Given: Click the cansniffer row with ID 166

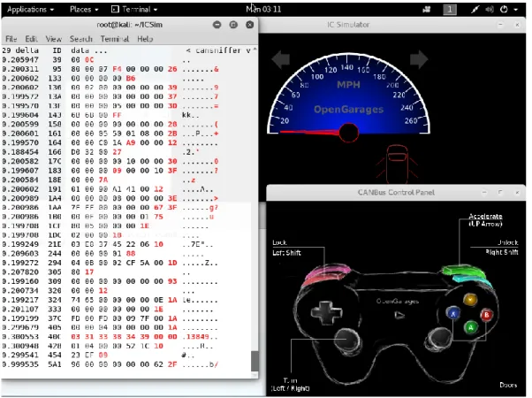Looking at the screenshot, I should click(x=110, y=152).
